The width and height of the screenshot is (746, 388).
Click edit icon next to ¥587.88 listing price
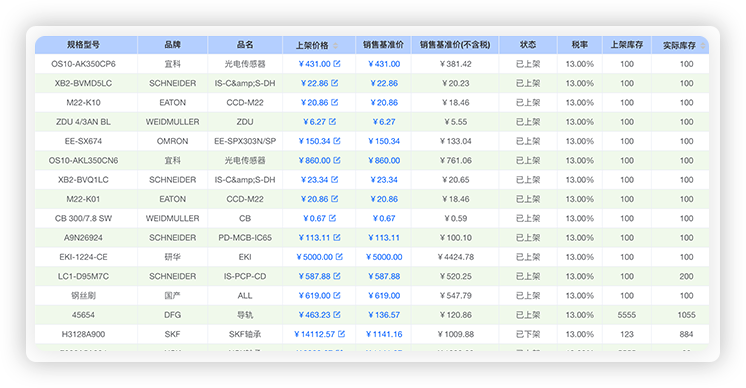[x=337, y=276]
